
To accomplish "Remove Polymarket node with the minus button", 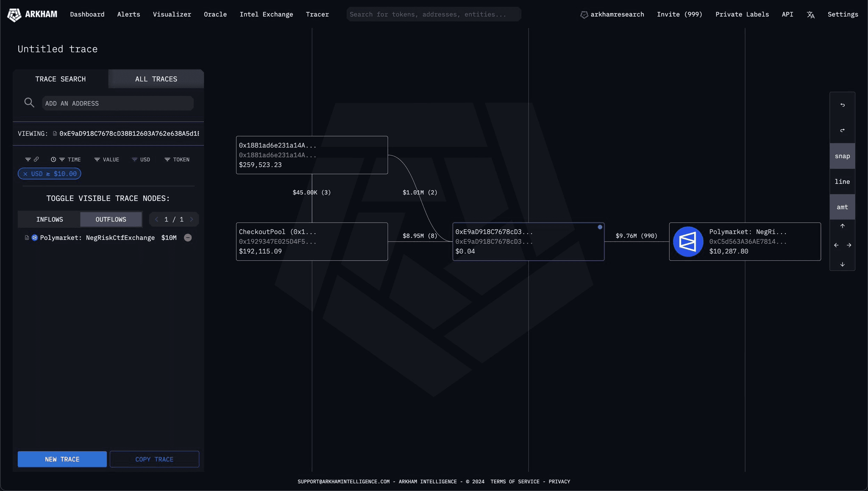I will pos(188,238).
